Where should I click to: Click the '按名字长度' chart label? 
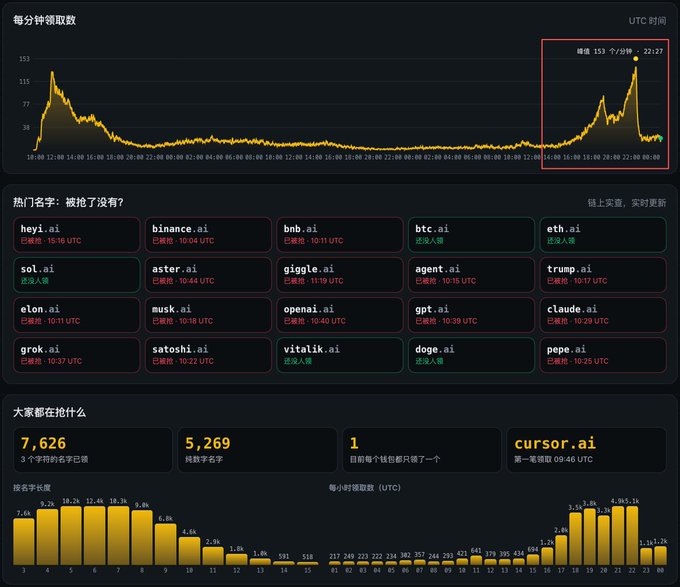click(x=32, y=488)
